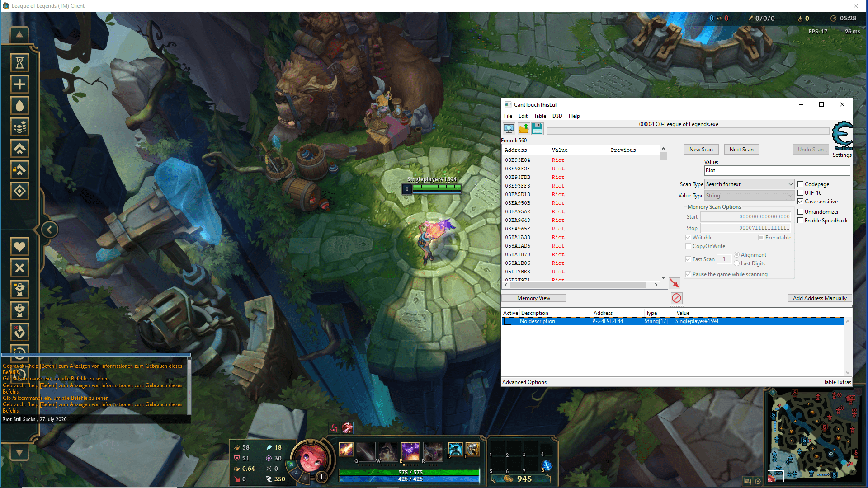Screen dimensions: 868x488
Task: Collapse the practice tool side panel arrow
Action: 50,230
